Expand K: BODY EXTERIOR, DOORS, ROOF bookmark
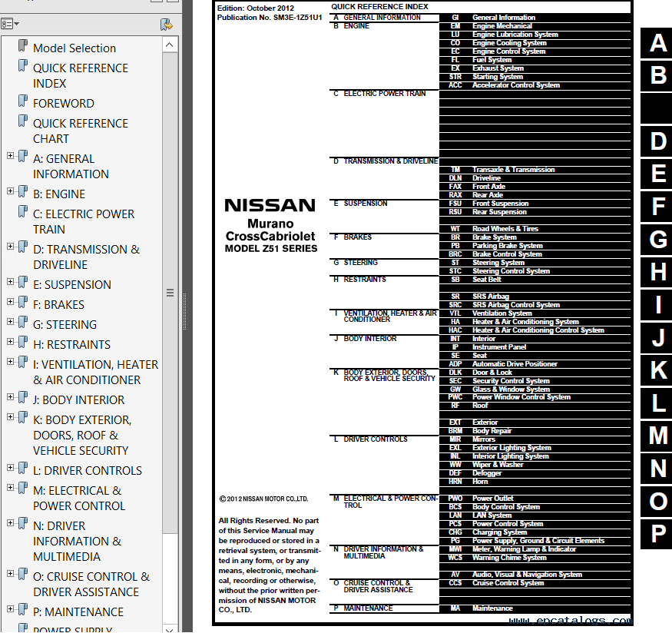The width and height of the screenshot is (672, 633). [10, 417]
